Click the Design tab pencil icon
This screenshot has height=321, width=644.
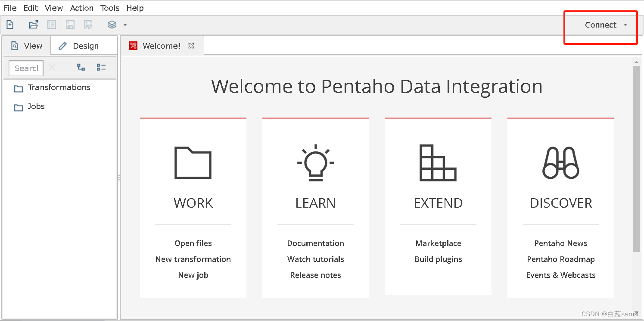coord(63,46)
